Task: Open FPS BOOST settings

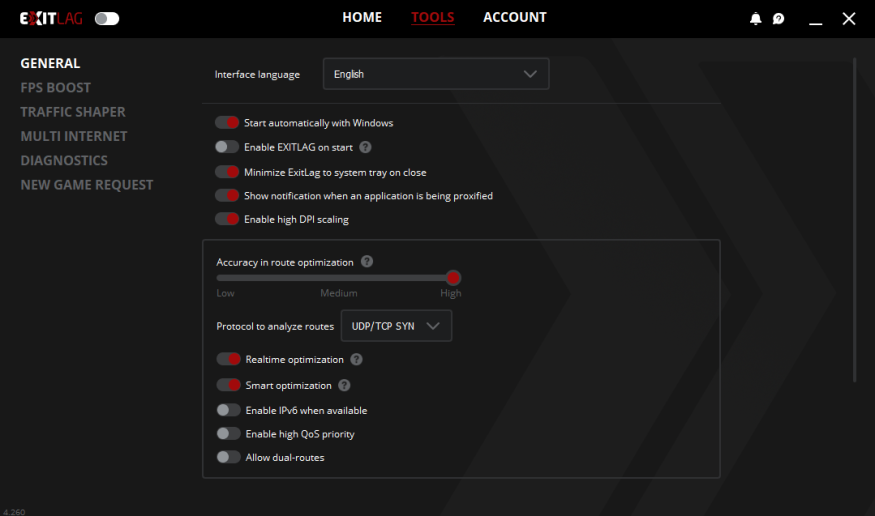Action: click(55, 88)
